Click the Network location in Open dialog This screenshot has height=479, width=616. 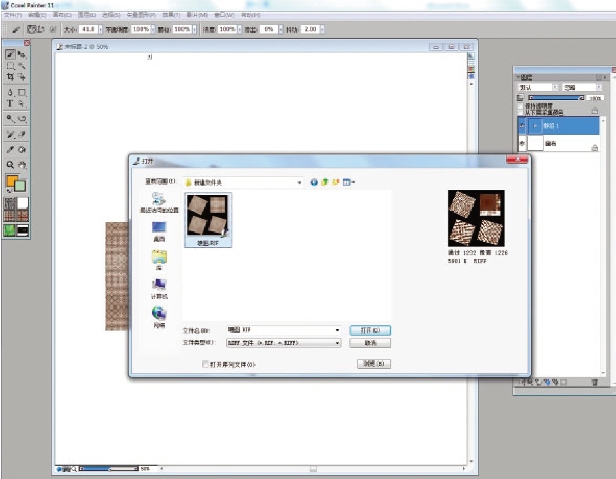(x=159, y=315)
